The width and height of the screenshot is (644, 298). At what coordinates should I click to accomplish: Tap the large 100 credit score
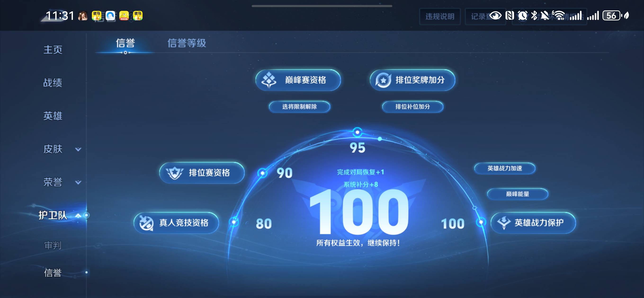click(359, 212)
